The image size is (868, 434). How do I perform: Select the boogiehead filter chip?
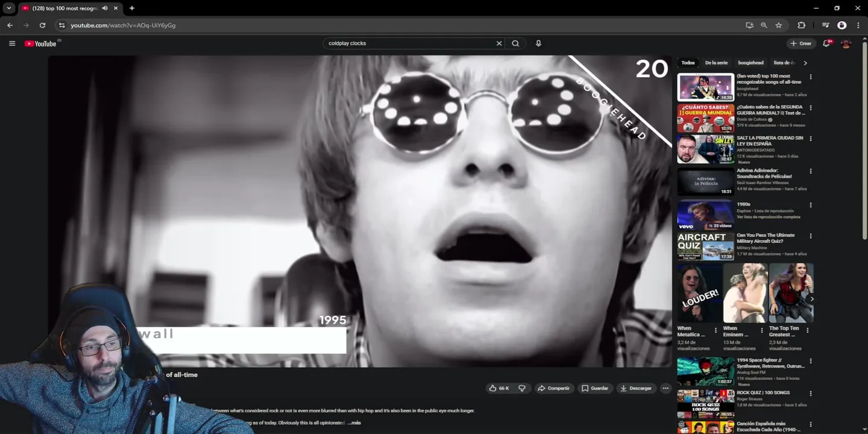[x=750, y=63]
